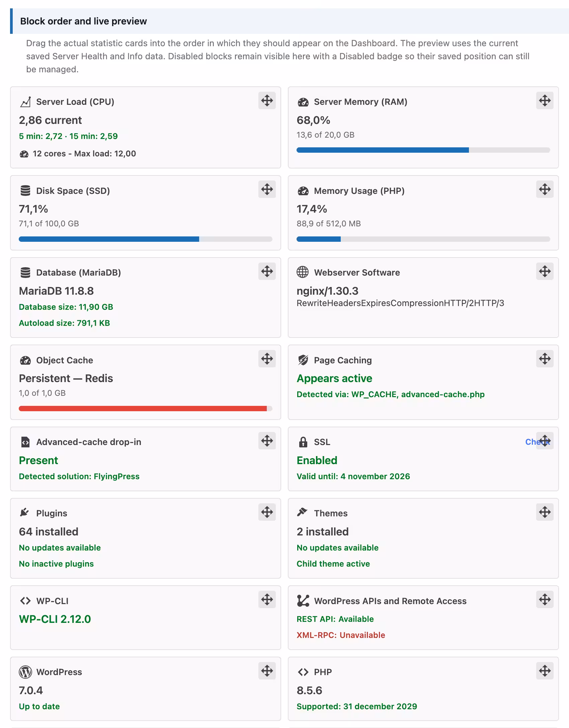Click the move handle on Memory Usage (PHP) card
Viewport: 569px width, 728px height.
tap(545, 189)
